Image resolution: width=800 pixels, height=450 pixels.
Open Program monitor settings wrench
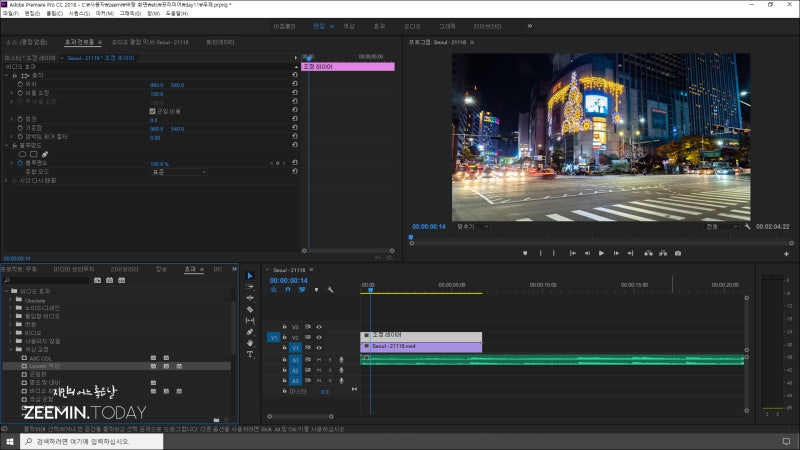(747, 227)
